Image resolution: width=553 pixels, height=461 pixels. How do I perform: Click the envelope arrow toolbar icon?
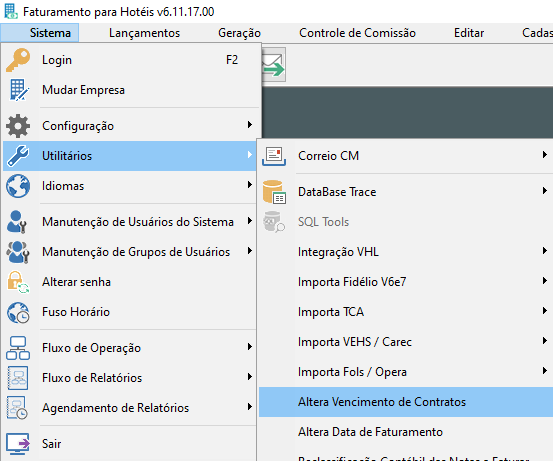pyautogui.click(x=274, y=65)
